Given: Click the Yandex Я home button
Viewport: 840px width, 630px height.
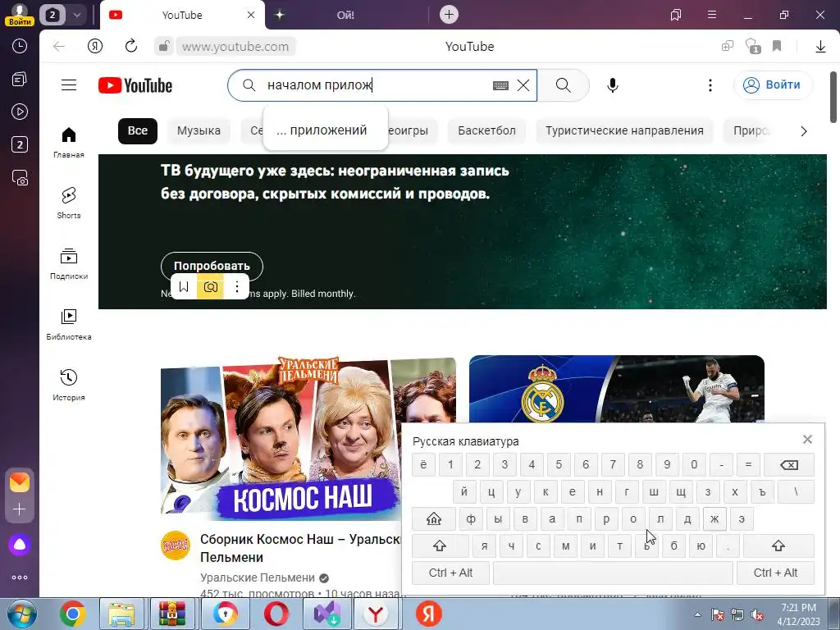Looking at the screenshot, I should pyautogui.click(x=95, y=47).
